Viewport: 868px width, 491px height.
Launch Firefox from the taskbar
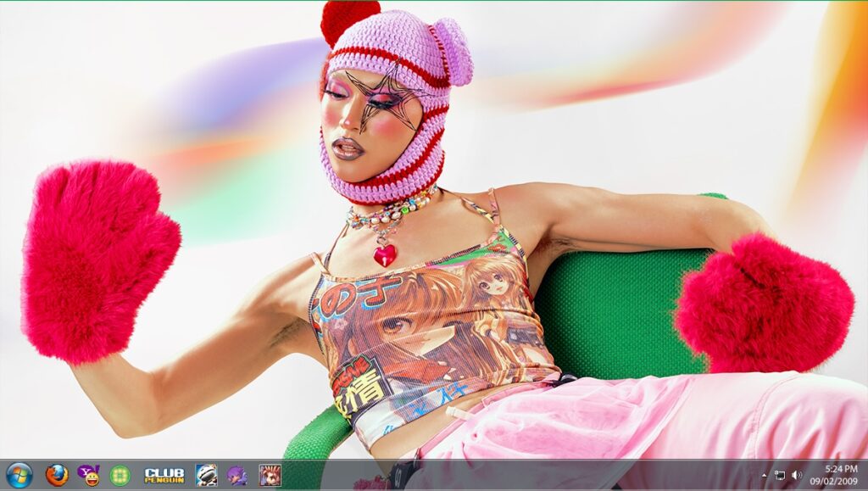click(57, 475)
